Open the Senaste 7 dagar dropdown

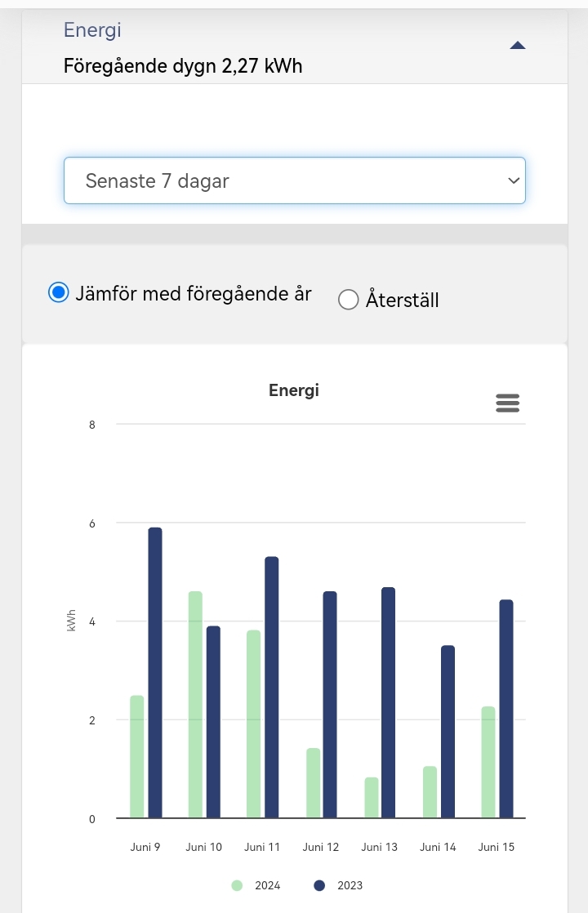pyautogui.click(x=294, y=180)
